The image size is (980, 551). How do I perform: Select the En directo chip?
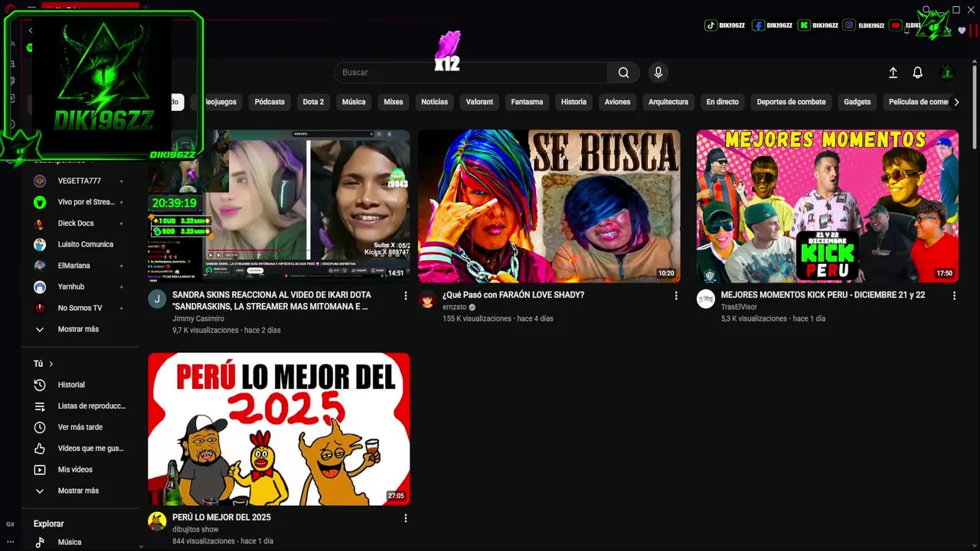722,102
